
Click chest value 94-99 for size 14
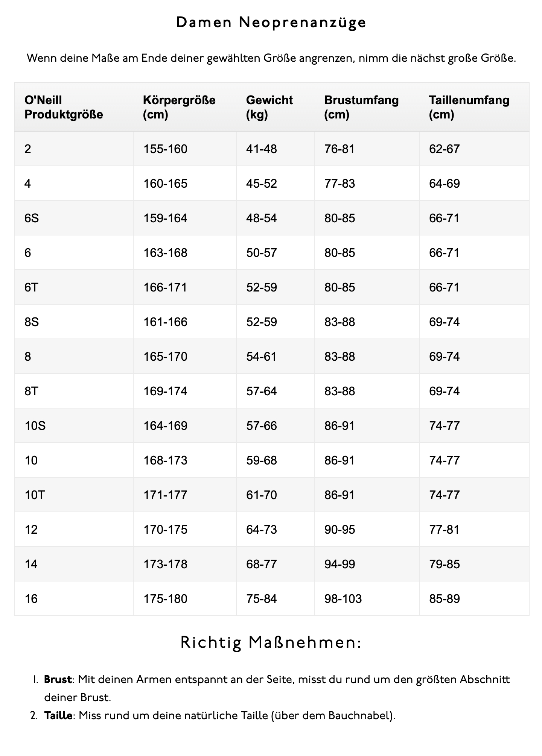coord(340,564)
